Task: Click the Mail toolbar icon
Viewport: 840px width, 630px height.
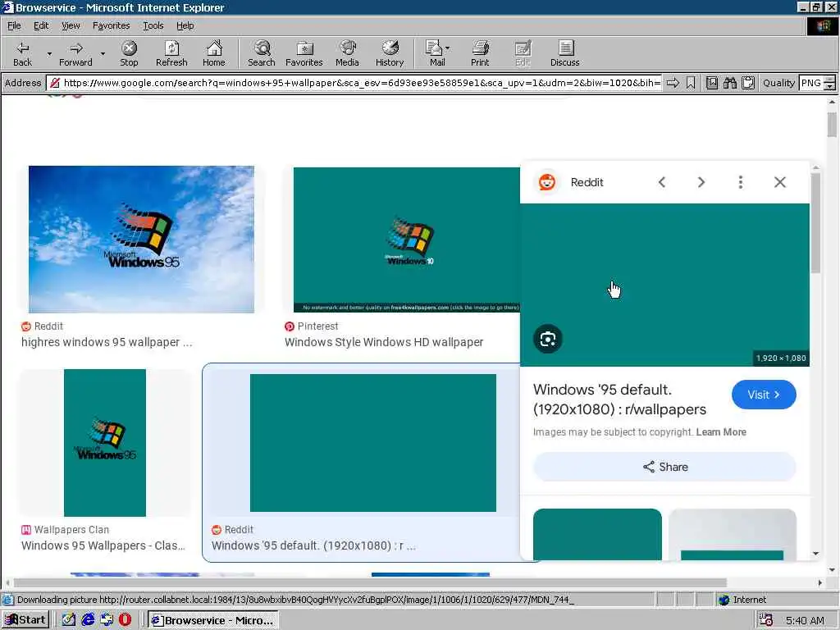Action: [437, 53]
